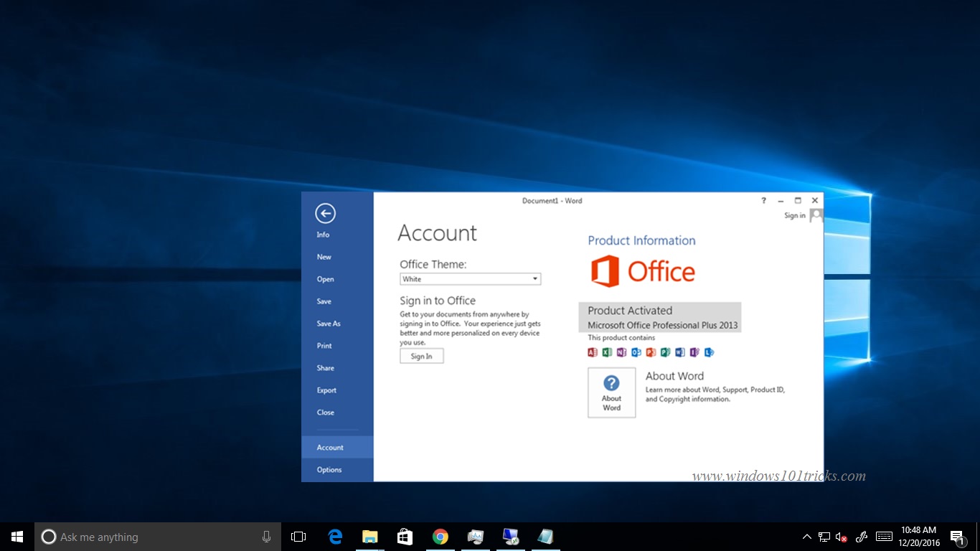This screenshot has height=551, width=980.
Task: Click the Word help question mark icon
Action: tap(764, 201)
